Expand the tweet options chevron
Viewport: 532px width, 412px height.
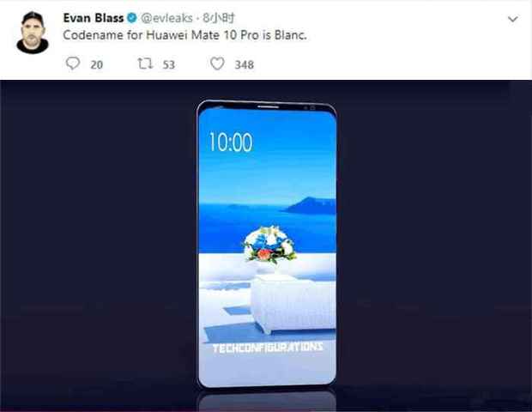[512, 19]
